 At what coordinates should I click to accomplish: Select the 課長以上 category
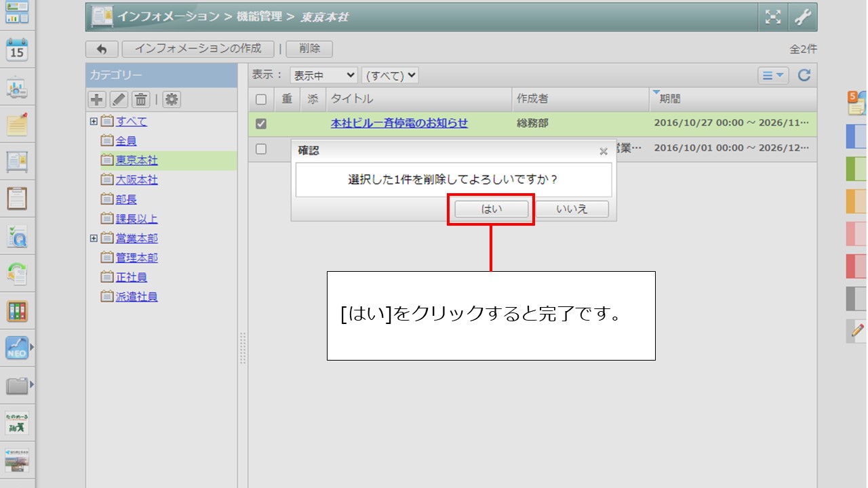tap(136, 219)
